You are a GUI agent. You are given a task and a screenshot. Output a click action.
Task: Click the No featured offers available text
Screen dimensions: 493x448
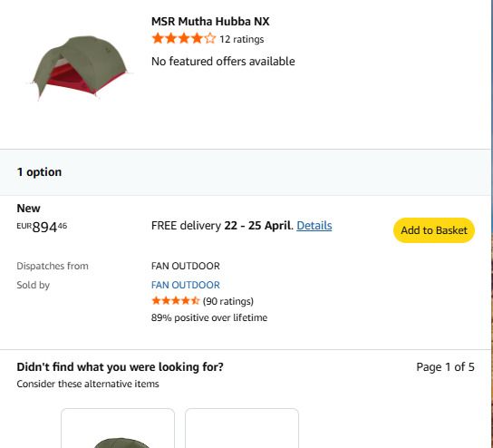click(223, 62)
